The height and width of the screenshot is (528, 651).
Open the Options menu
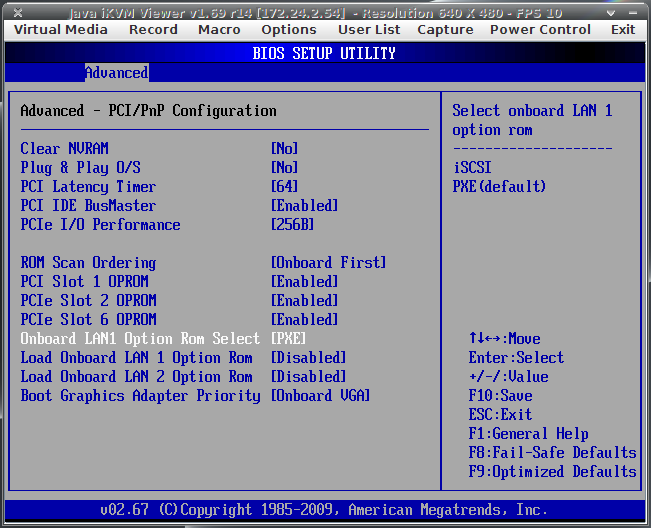tap(289, 29)
